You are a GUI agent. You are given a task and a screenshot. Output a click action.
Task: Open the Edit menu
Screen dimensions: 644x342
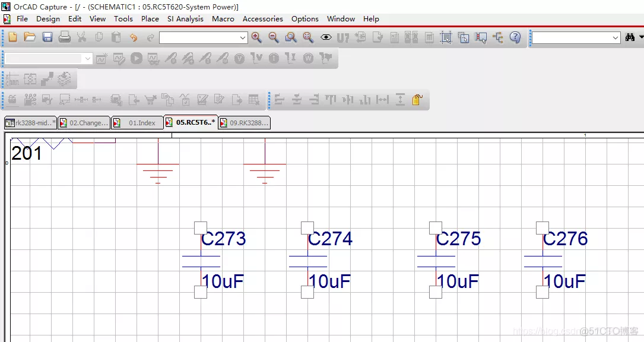click(75, 19)
